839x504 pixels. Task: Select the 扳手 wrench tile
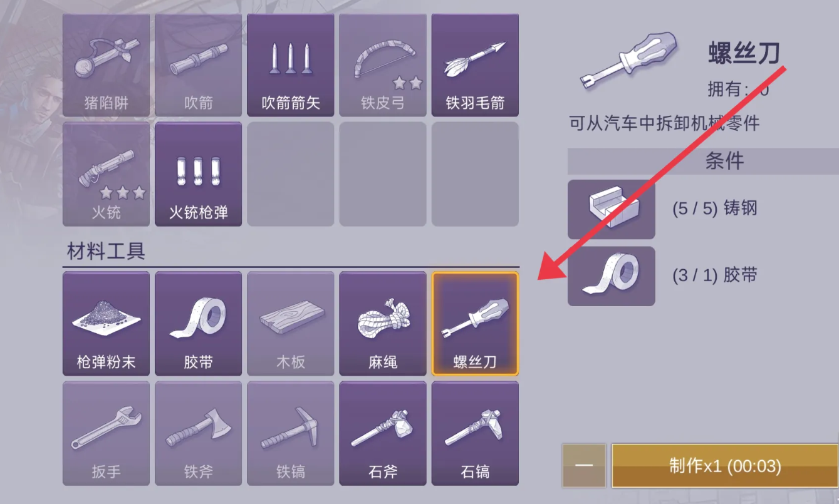coord(107,433)
